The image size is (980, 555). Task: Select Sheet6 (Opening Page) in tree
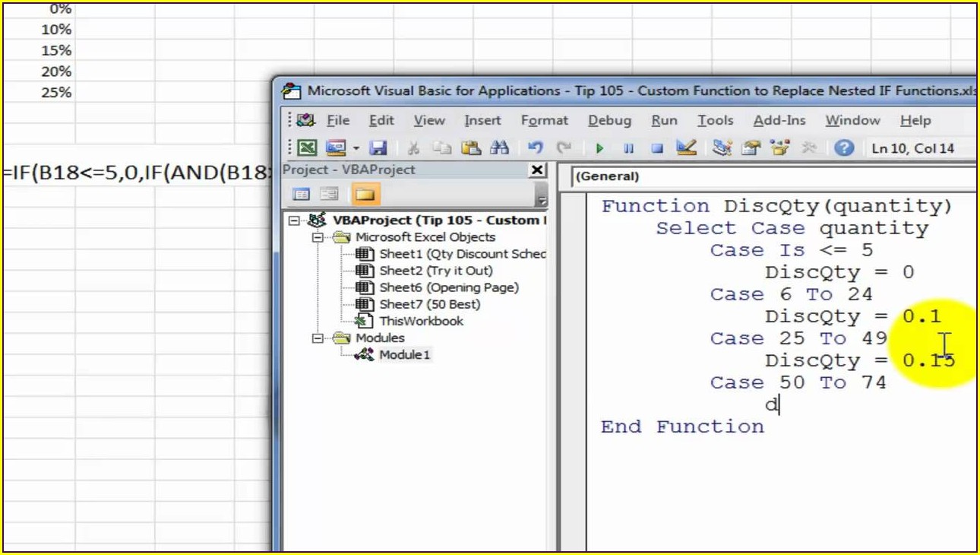coord(449,287)
